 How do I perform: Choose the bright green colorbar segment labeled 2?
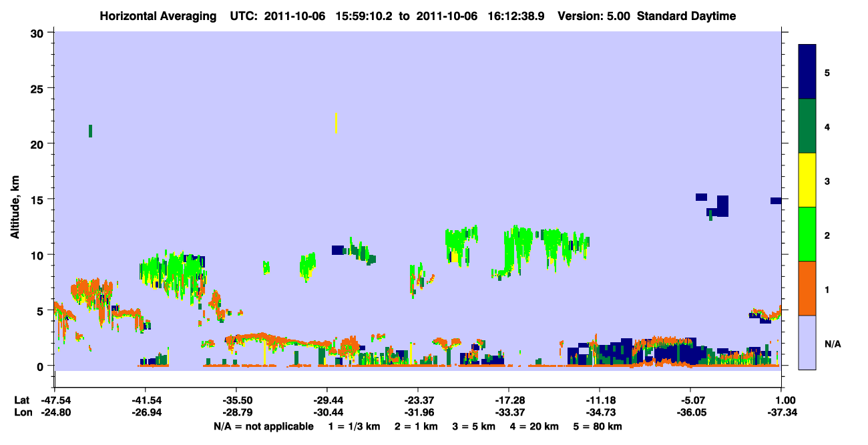pos(807,234)
